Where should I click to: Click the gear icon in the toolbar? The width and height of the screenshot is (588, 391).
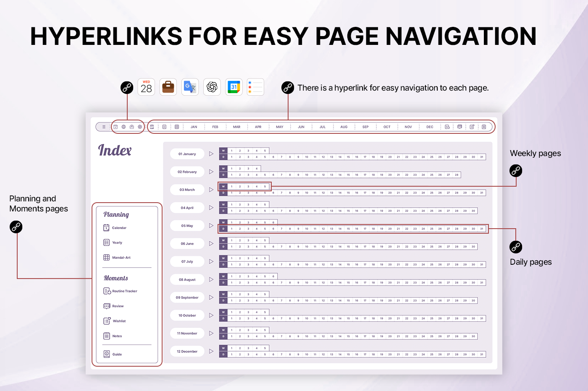click(140, 127)
